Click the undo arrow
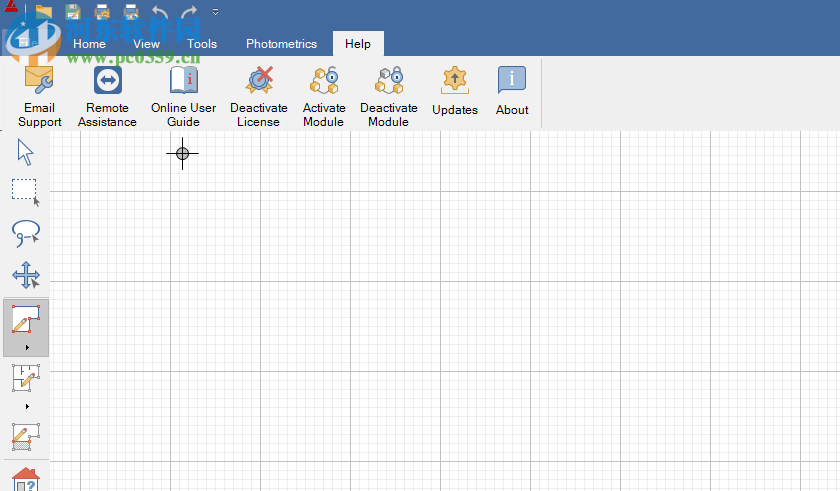 point(160,11)
